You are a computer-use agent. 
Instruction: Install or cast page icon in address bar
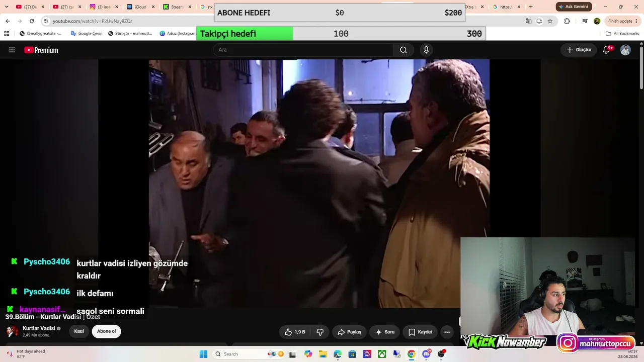pos(539,21)
